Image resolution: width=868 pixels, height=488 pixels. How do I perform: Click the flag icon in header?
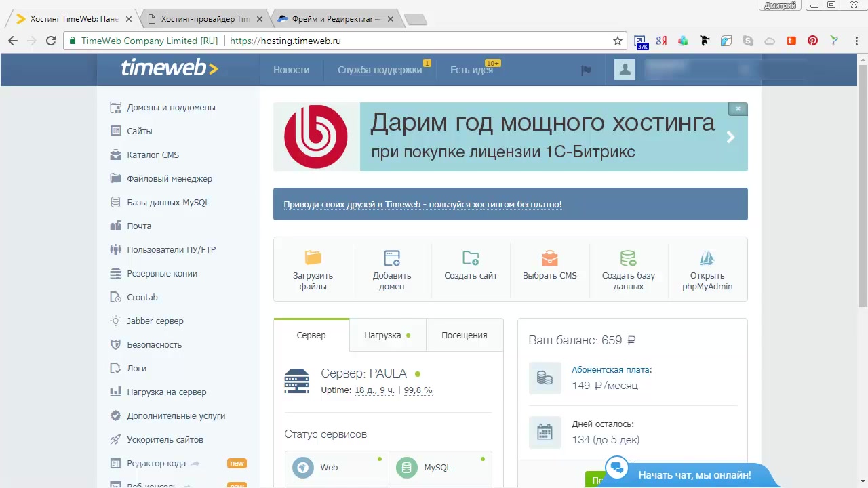587,70
